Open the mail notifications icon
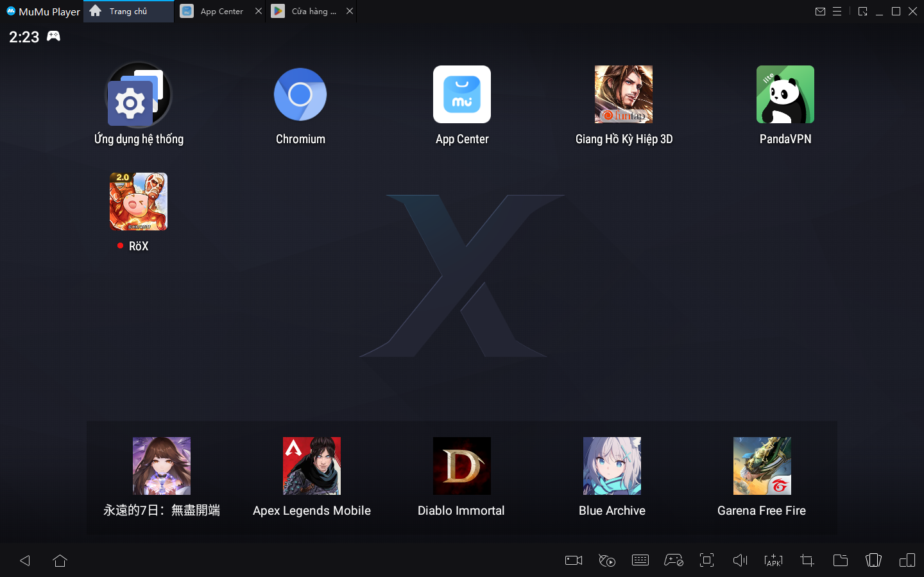The width and height of the screenshot is (924, 577). pyautogui.click(x=820, y=12)
